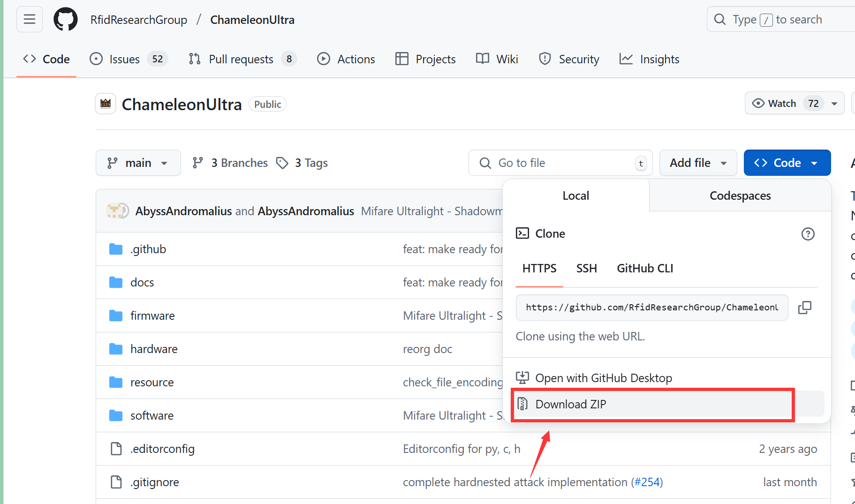Screen dimensions: 855x504
Task: Click the hardware folder icon
Action: coord(116,349)
